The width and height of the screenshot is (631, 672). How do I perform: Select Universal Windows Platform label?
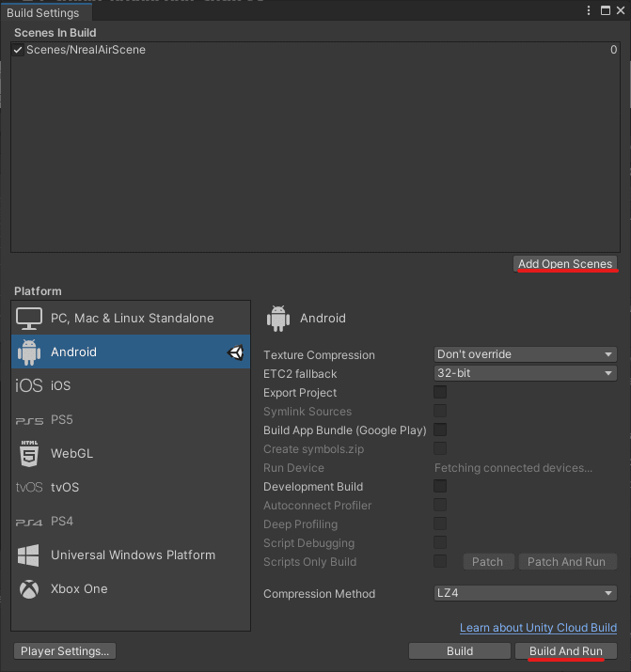pos(133,555)
